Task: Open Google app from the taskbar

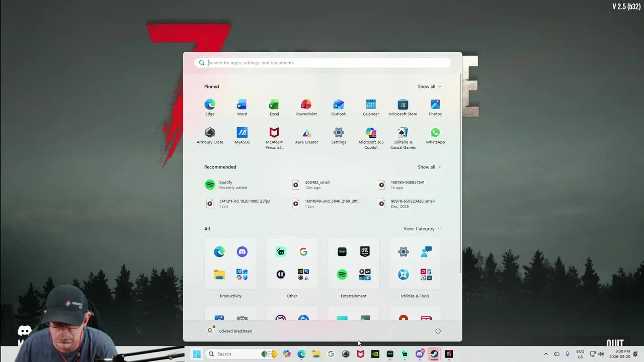Action: [x=331, y=354]
